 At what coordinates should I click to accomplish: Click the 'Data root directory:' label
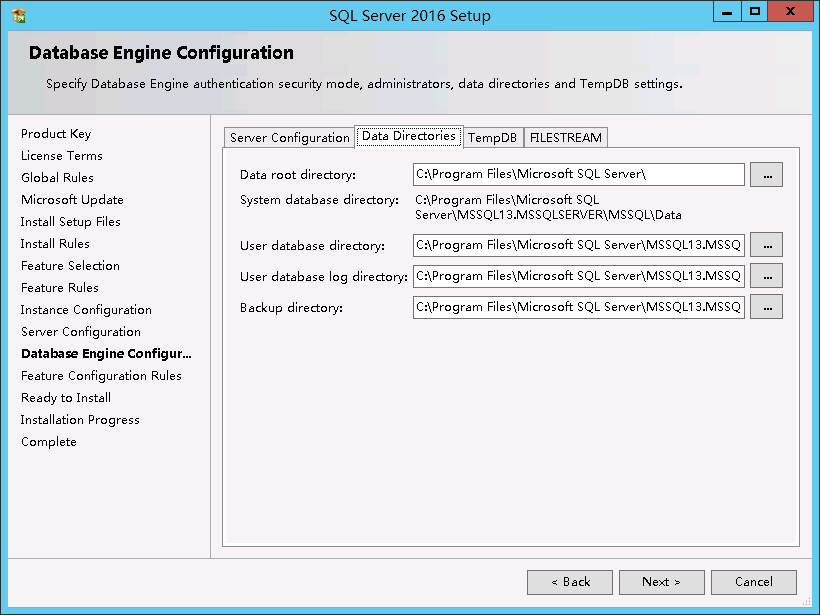[298, 175]
